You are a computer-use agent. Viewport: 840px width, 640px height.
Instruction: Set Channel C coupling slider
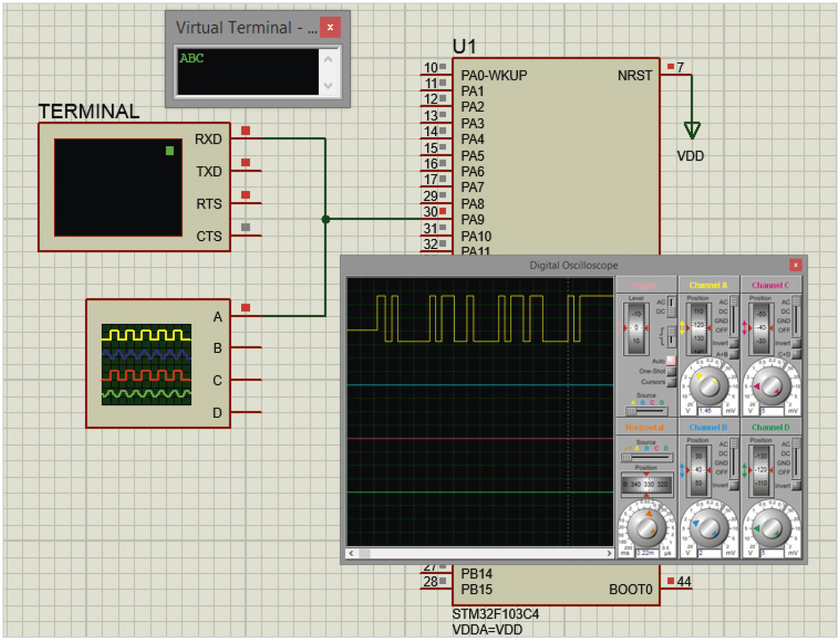click(x=797, y=316)
